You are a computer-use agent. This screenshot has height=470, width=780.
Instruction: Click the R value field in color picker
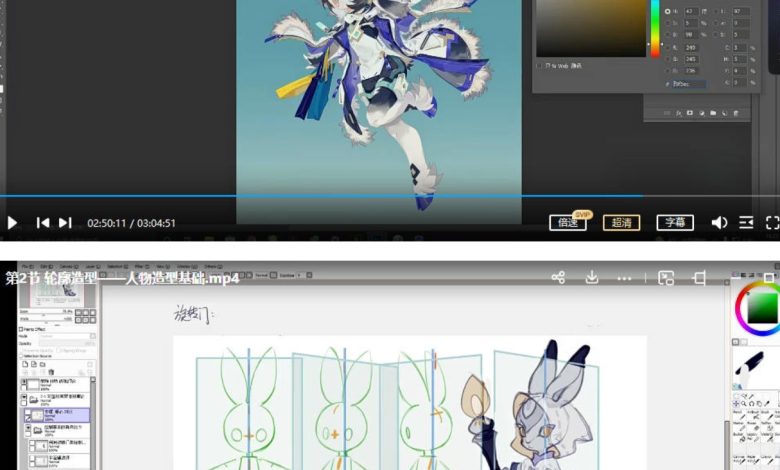tap(691, 48)
